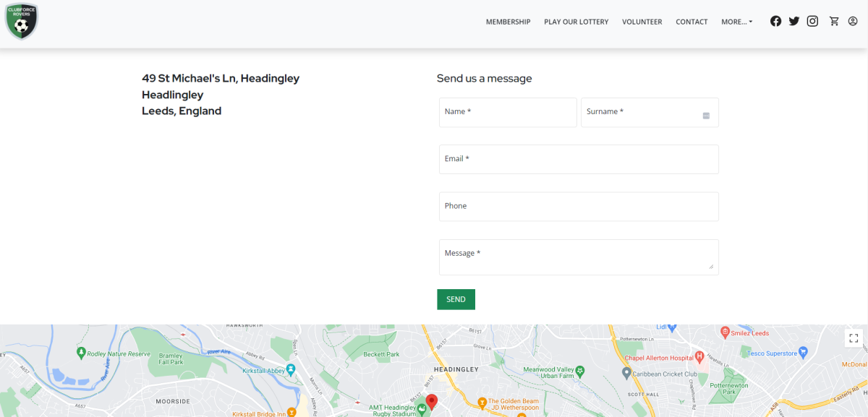Open the shopping cart icon
The width and height of the screenshot is (868, 417).
point(834,21)
